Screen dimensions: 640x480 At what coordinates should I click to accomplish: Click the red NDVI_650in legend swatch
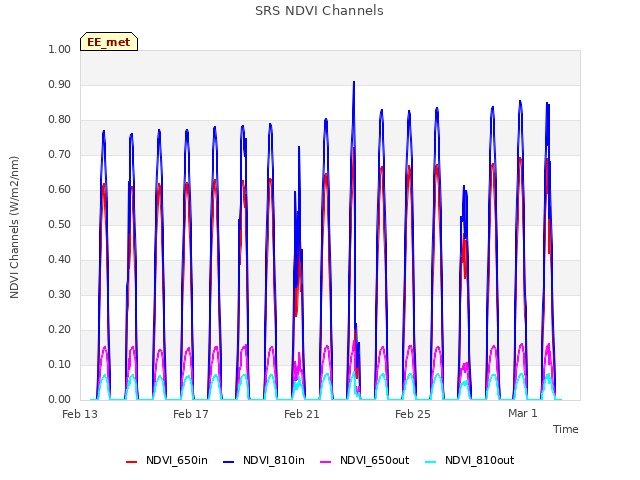pos(131,462)
